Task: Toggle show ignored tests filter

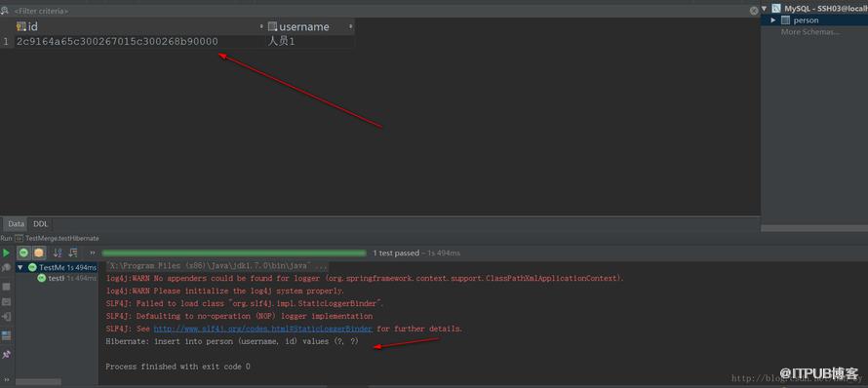Action: (39, 252)
